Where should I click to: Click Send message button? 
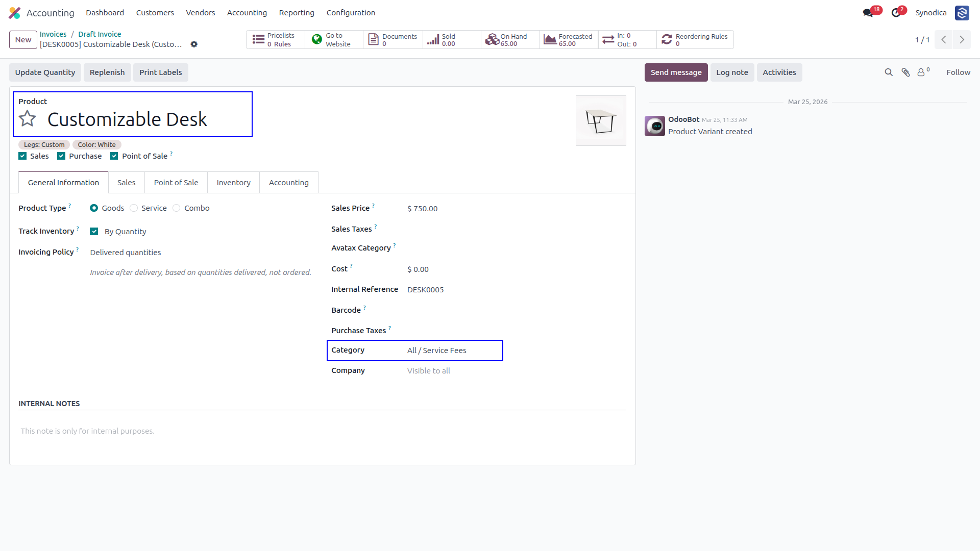coord(676,72)
